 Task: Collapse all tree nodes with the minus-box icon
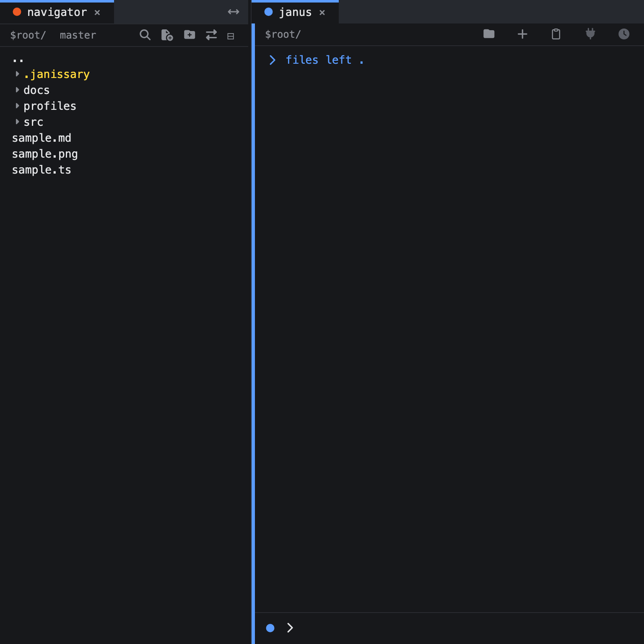click(x=231, y=36)
